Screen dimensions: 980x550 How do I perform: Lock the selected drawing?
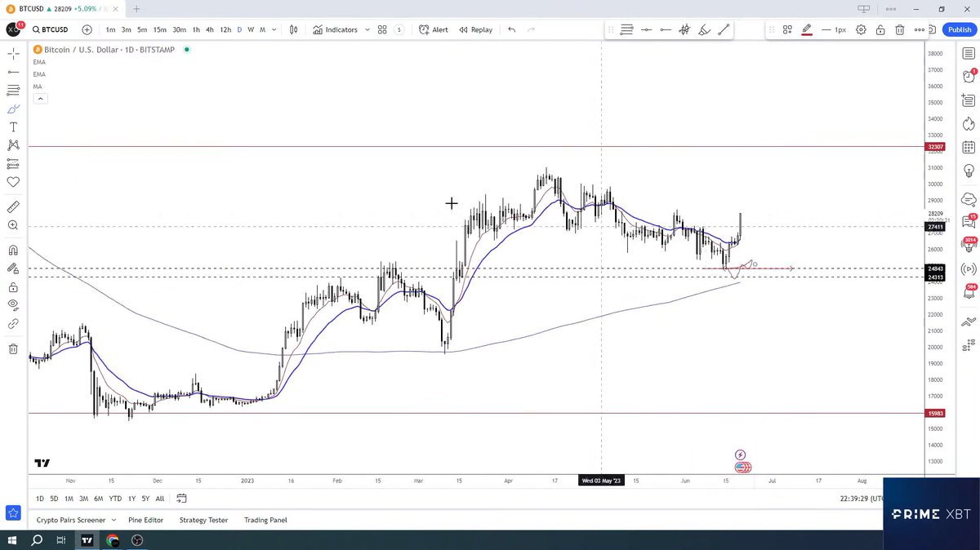[880, 29]
